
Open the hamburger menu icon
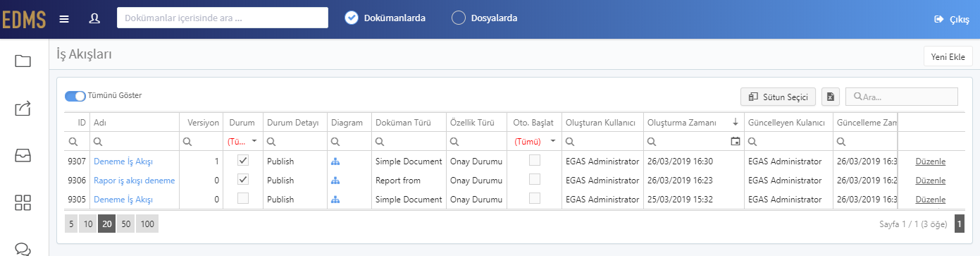[x=64, y=18]
